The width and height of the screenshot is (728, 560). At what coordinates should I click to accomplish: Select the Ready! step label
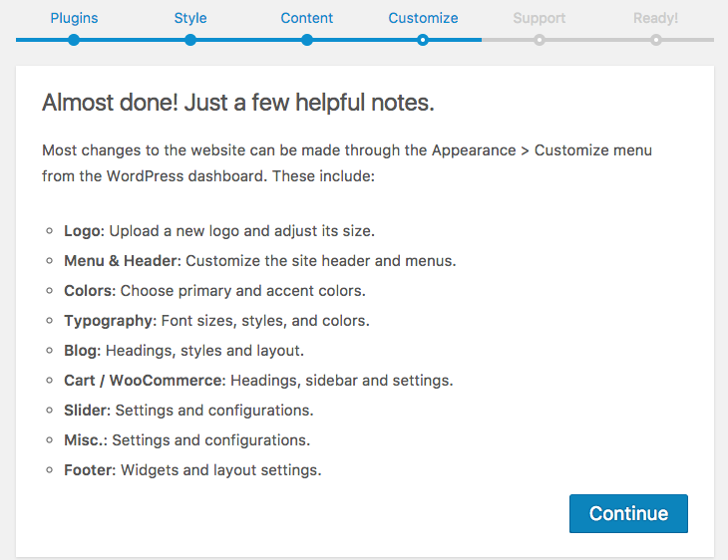[x=655, y=18]
